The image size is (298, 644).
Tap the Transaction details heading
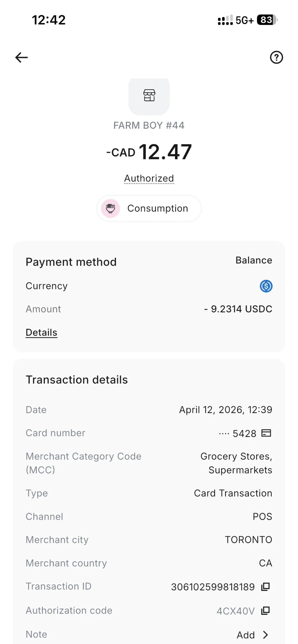(x=77, y=380)
